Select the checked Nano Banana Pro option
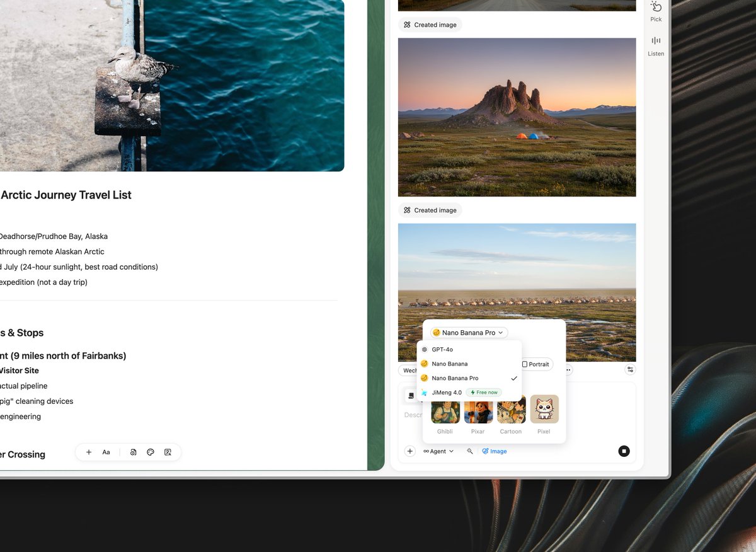This screenshot has width=756, height=552. click(469, 378)
